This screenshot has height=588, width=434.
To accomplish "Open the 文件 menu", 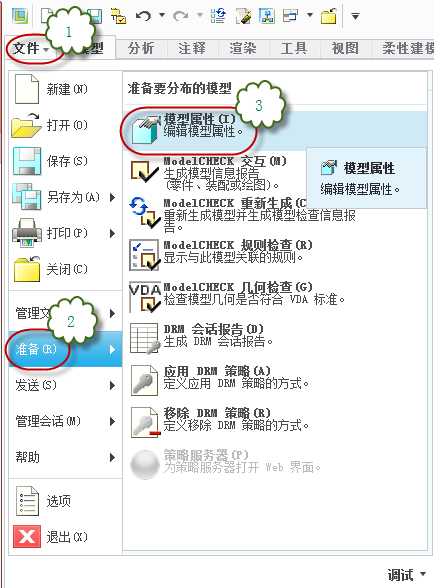I will 31,48.
